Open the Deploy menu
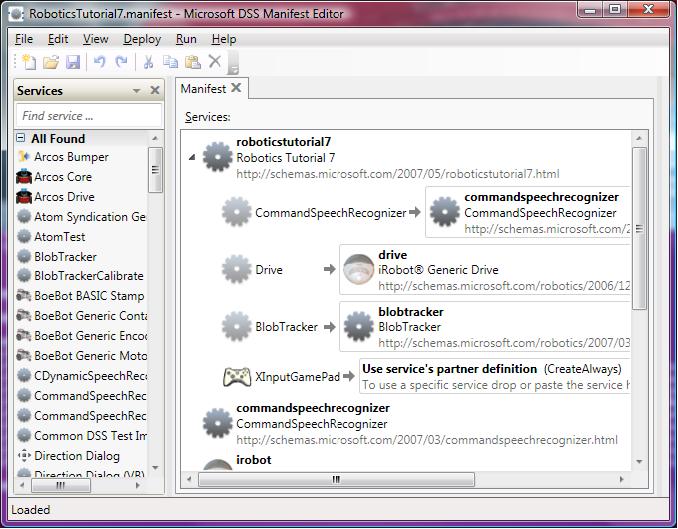 pos(142,39)
